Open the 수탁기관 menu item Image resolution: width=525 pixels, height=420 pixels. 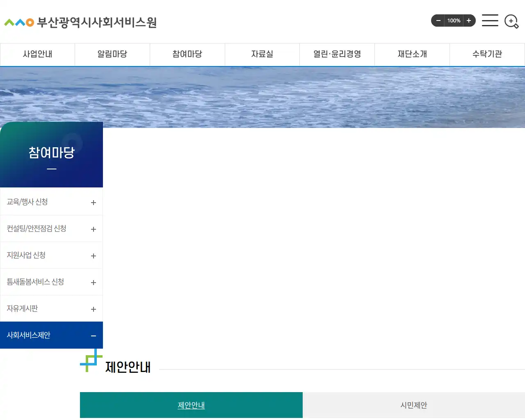click(x=487, y=54)
